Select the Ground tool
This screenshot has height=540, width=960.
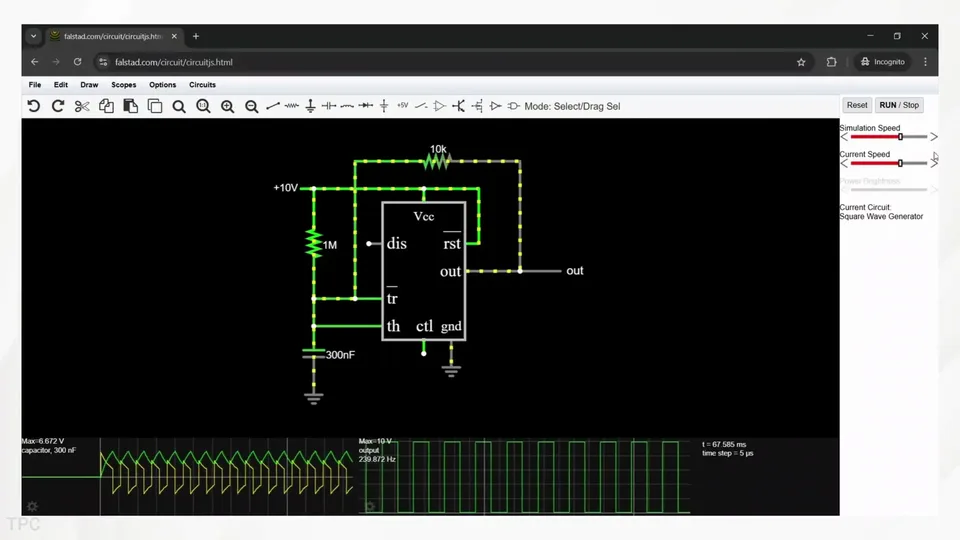(x=310, y=106)
